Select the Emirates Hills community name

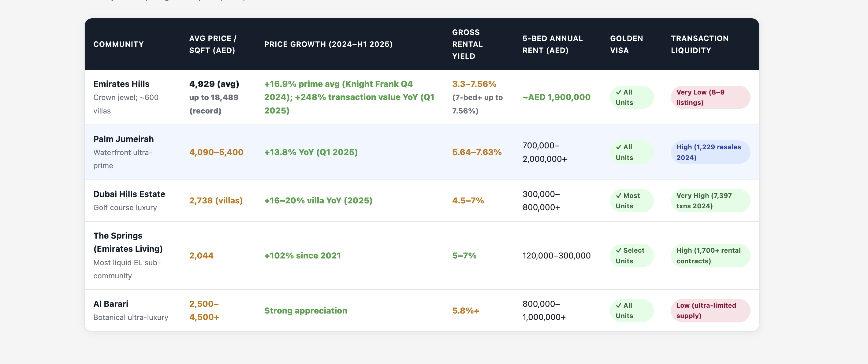121,84
